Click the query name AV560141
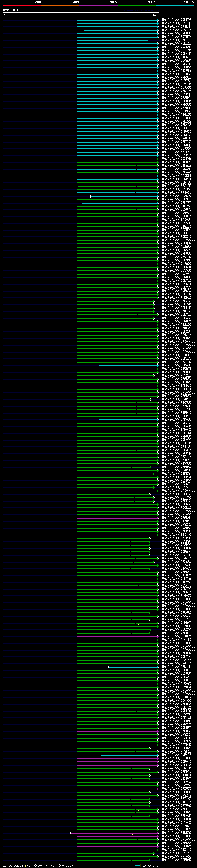197x868 pixels. point(11,10)
